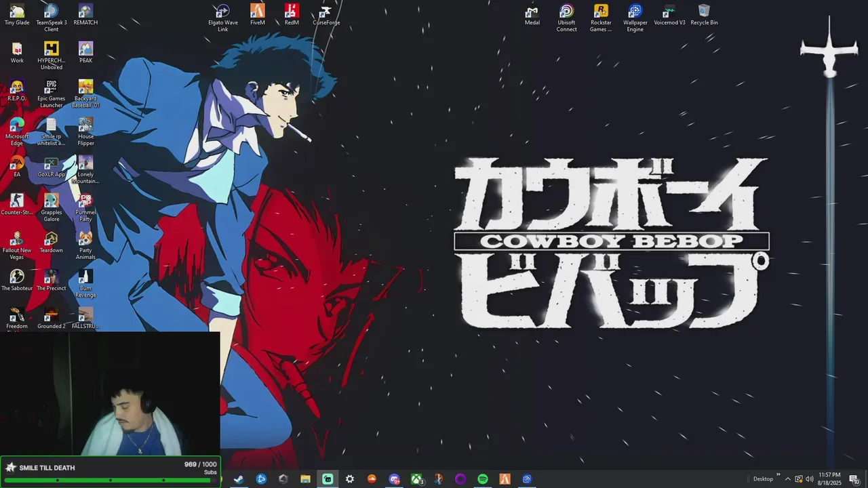This screenshot has width=868, height=488.
Task: Open Settings gear on the taskbar
Action: click(350, 479)
